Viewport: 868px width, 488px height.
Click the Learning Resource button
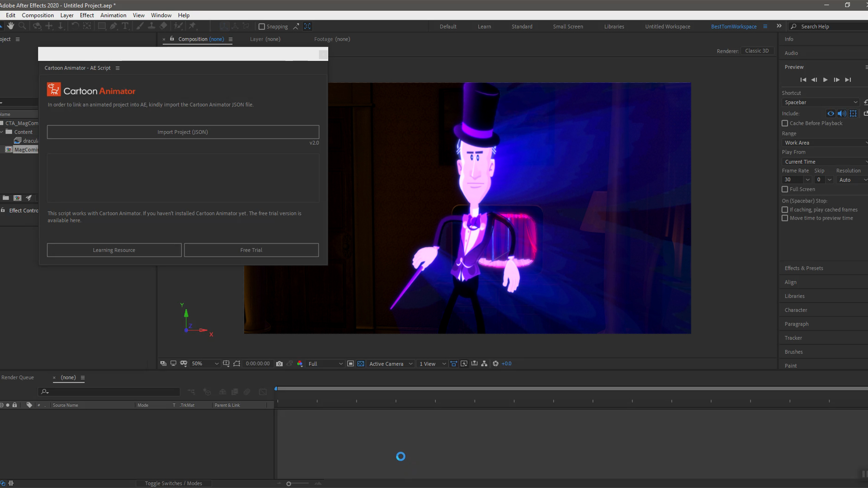click(114, 250)
